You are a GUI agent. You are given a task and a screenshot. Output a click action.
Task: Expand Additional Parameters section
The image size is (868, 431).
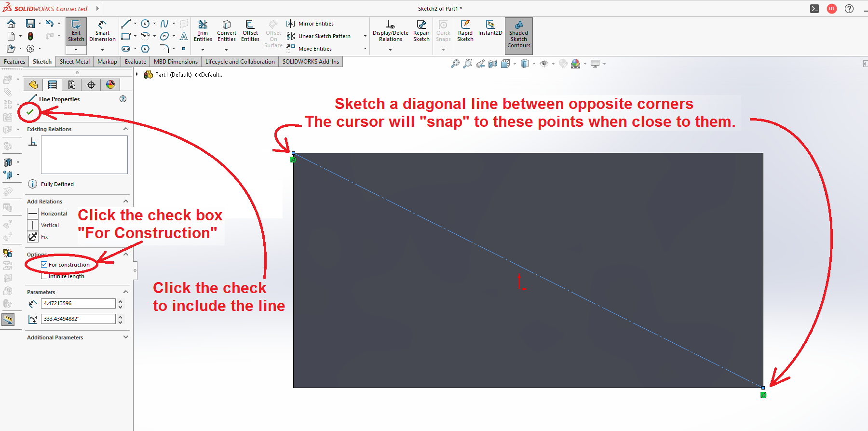tap(126, 337)
